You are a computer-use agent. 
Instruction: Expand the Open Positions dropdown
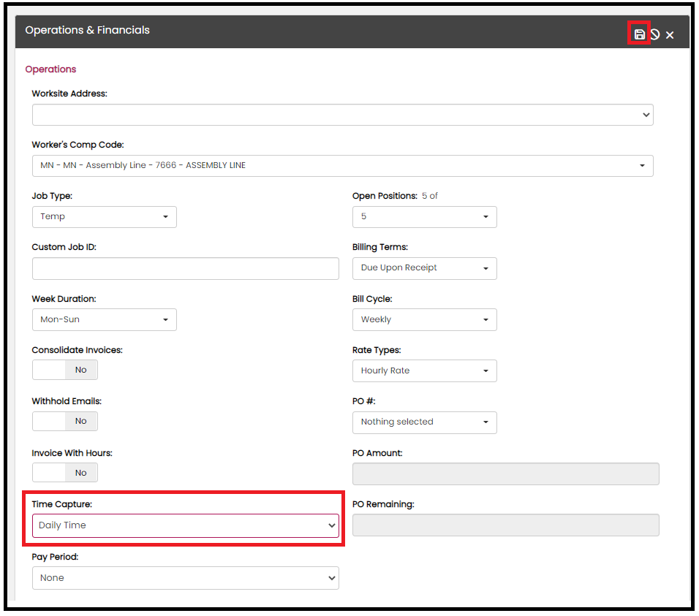point(424,217)
